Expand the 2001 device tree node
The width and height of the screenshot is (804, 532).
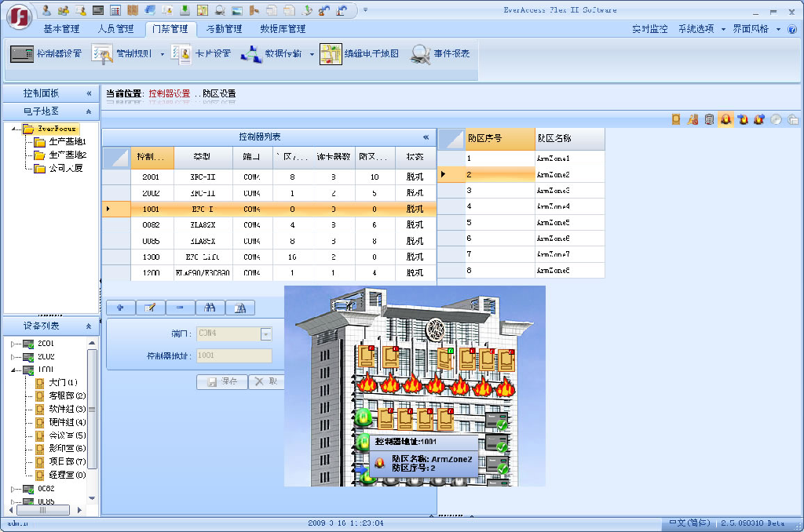pos(13,344)
